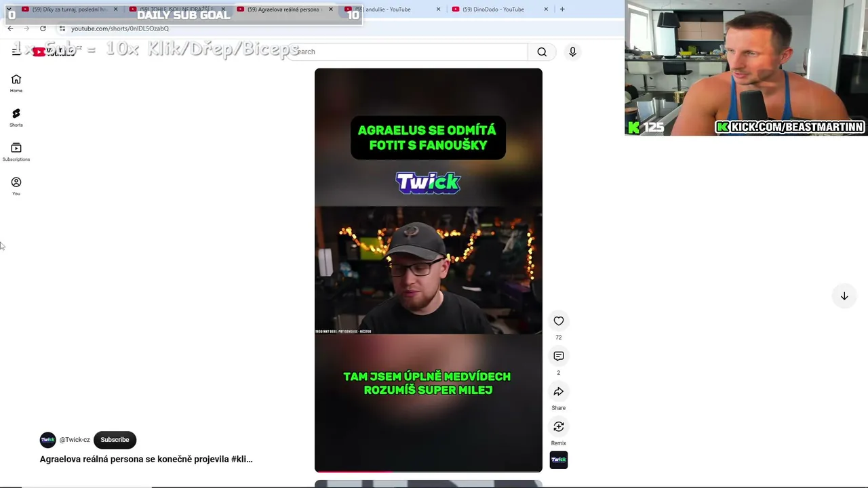Viewport: 868px width, 488px height.
Task: Pause the playing Short video
Action: (x=428, y=270)
